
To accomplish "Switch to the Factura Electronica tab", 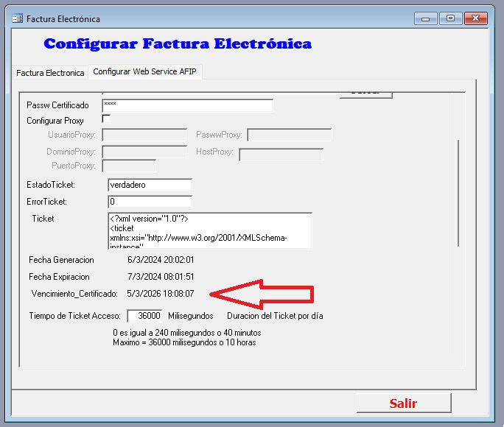I will point(50,73).
